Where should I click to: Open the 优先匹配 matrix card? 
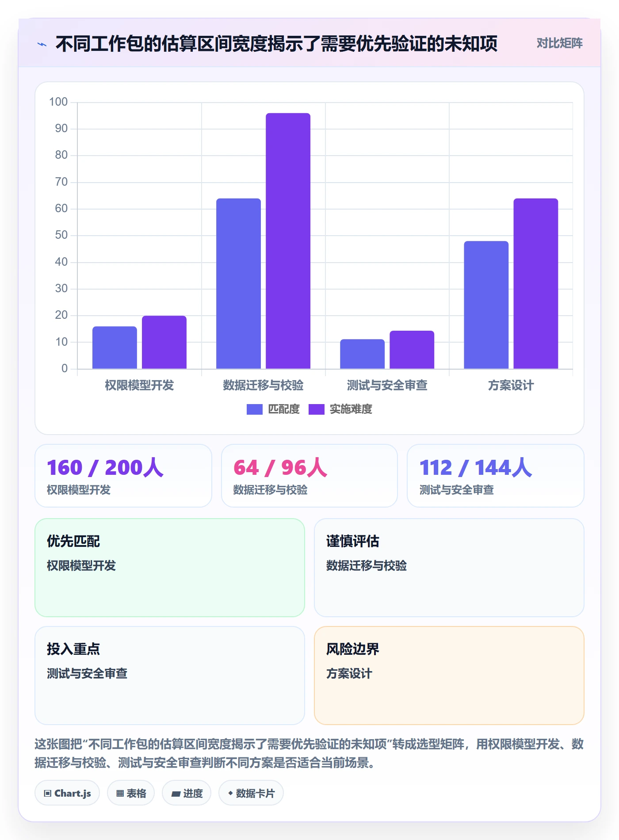170,568
